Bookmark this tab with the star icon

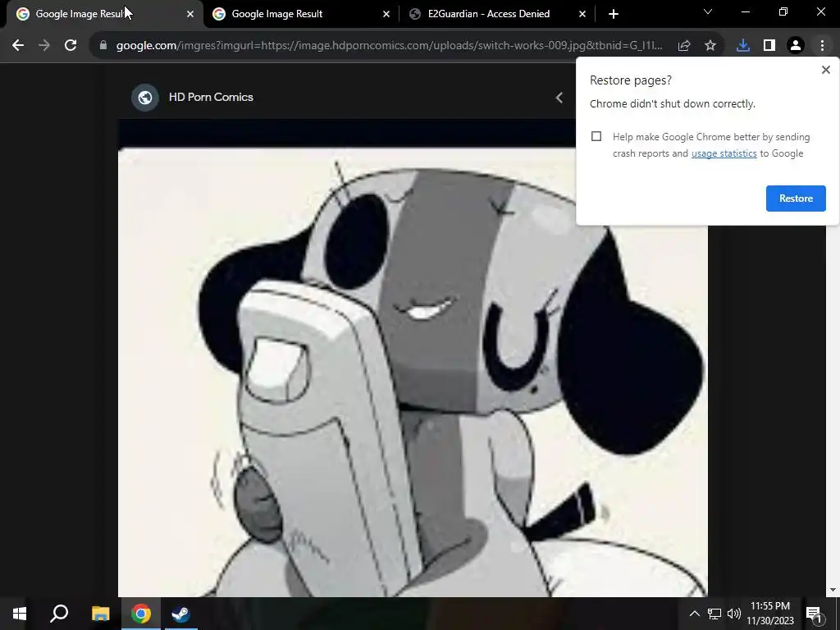click(x=710, y=46)
